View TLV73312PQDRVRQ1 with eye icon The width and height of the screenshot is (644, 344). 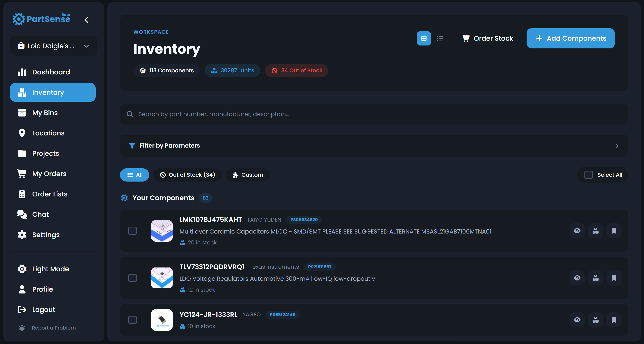pyautogui.click(x=577, y=278)
